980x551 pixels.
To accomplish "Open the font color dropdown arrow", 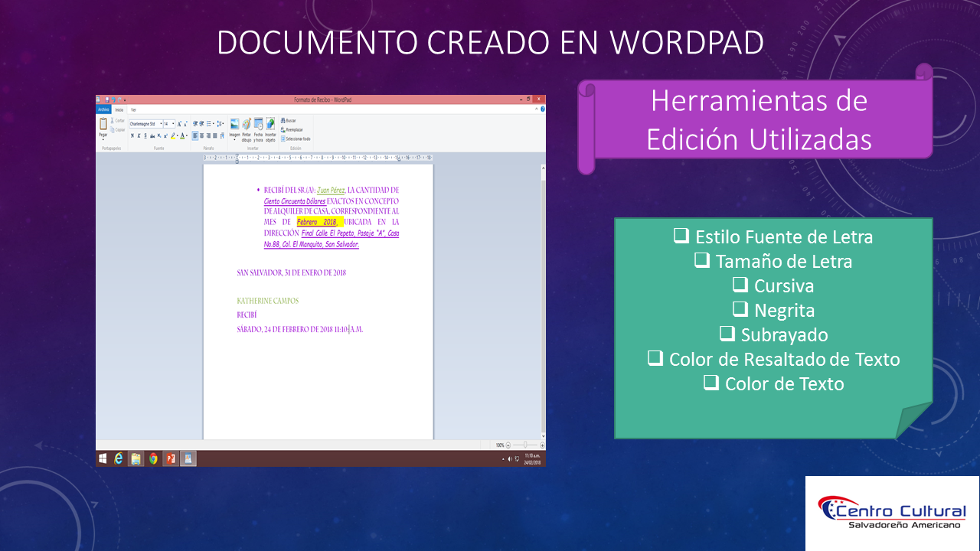I will 187,135.
